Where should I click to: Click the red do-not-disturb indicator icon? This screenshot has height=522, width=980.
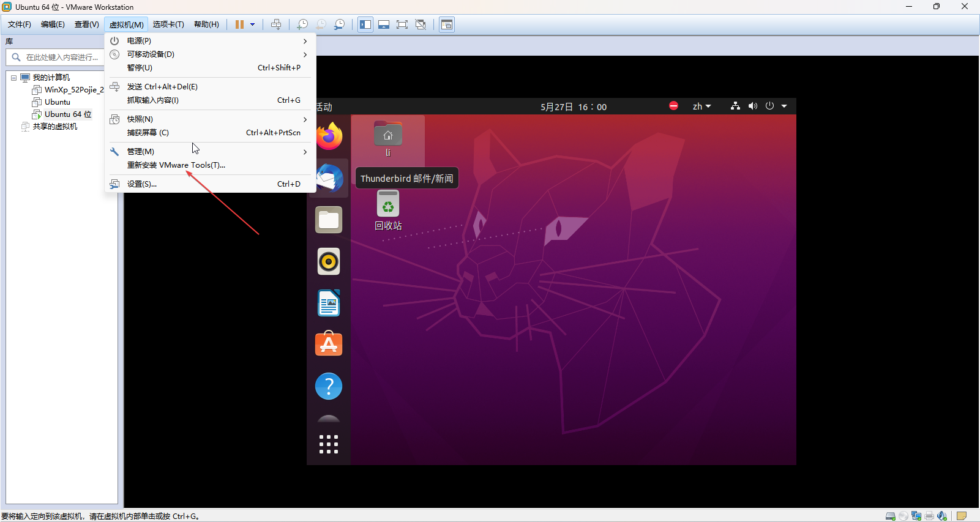pyautogui.click(x=673, y=106)
